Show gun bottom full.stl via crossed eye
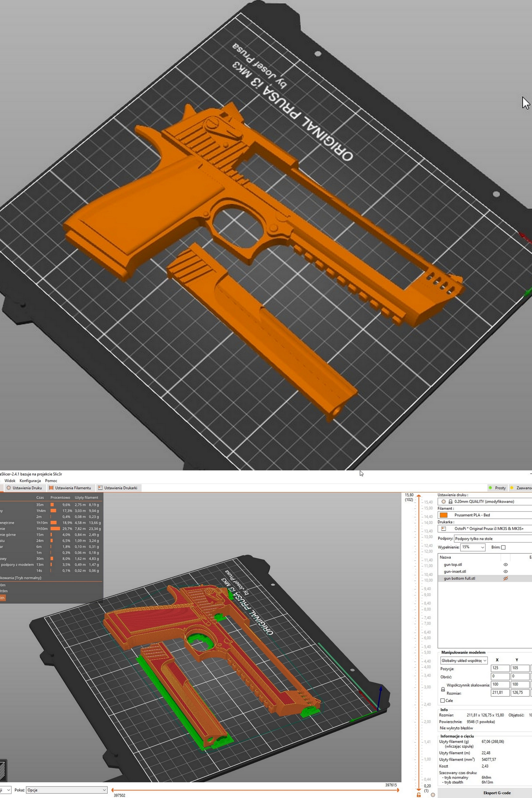The image size is (532, 798). [x=506, y=579]
